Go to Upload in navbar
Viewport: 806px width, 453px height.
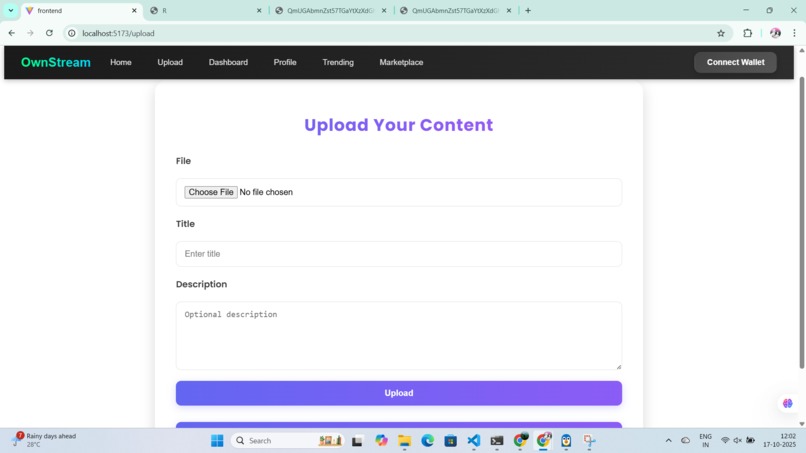(x=170, y=62)
